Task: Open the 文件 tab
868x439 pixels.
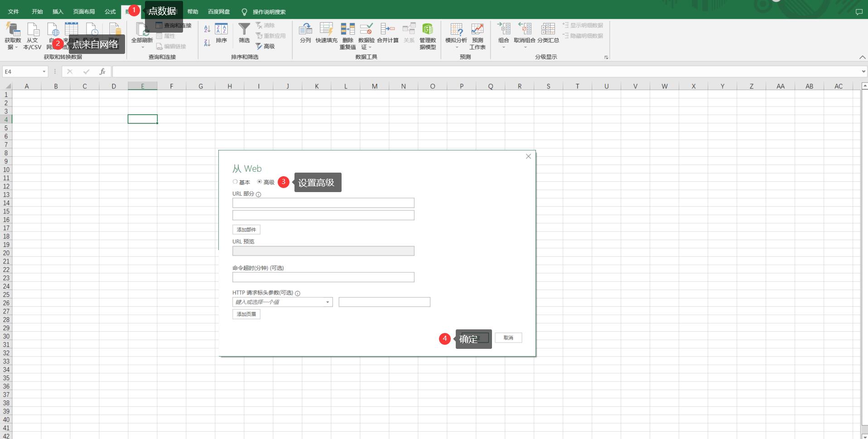Action: pyautogui.click(x=14, y=12)
